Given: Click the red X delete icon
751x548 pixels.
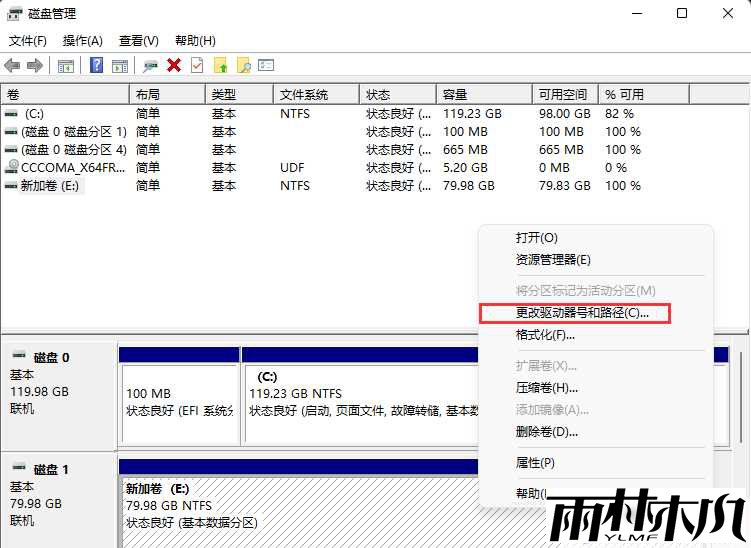Looking at the screenshot, I should (174, 65).
